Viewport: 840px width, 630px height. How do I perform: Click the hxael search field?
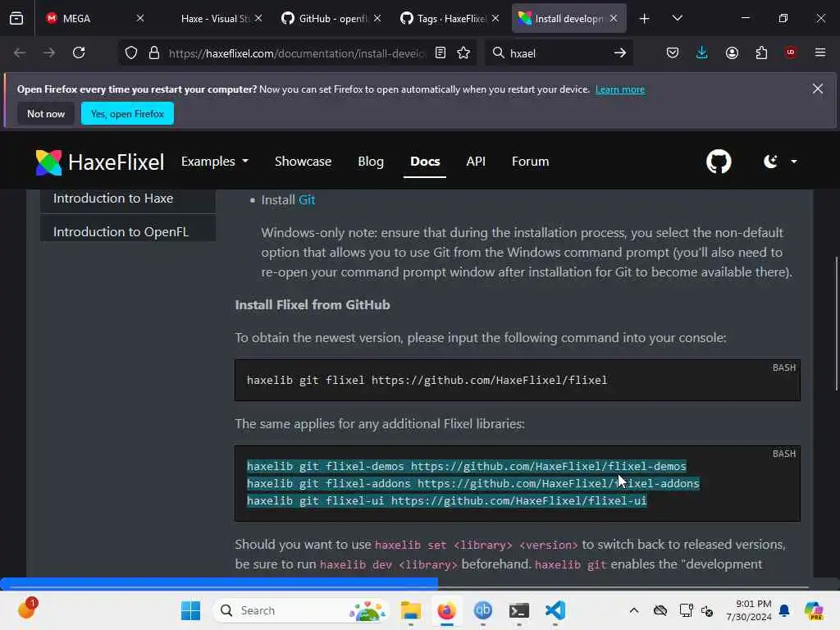(557, 53)
